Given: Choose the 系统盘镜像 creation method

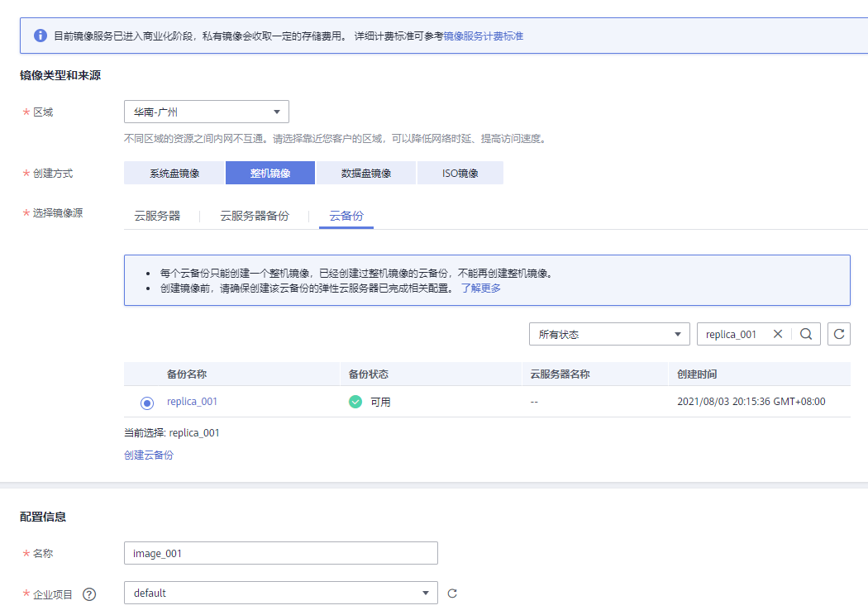Looking at the screenshot, I should [174, 174].
